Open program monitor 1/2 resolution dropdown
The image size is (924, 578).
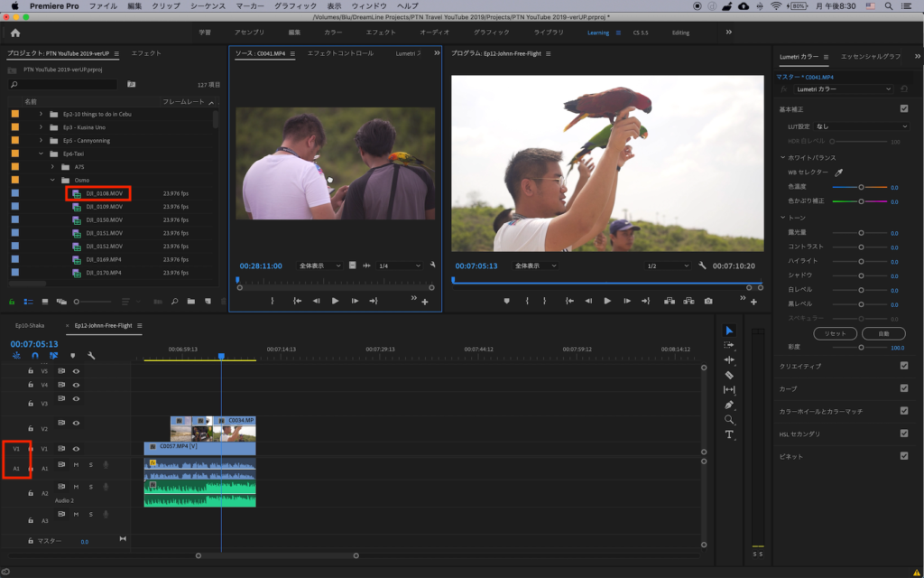(x=668, y=266)
